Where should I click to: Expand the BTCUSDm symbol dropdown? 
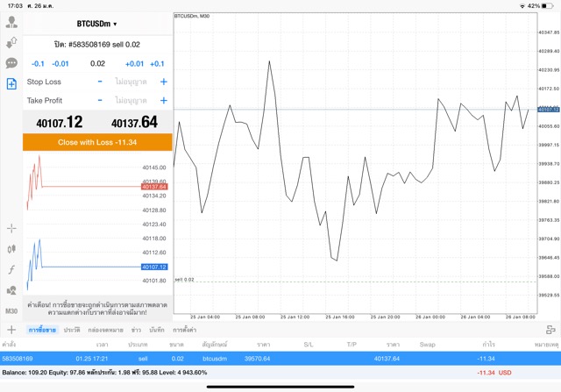click(96, 24)
